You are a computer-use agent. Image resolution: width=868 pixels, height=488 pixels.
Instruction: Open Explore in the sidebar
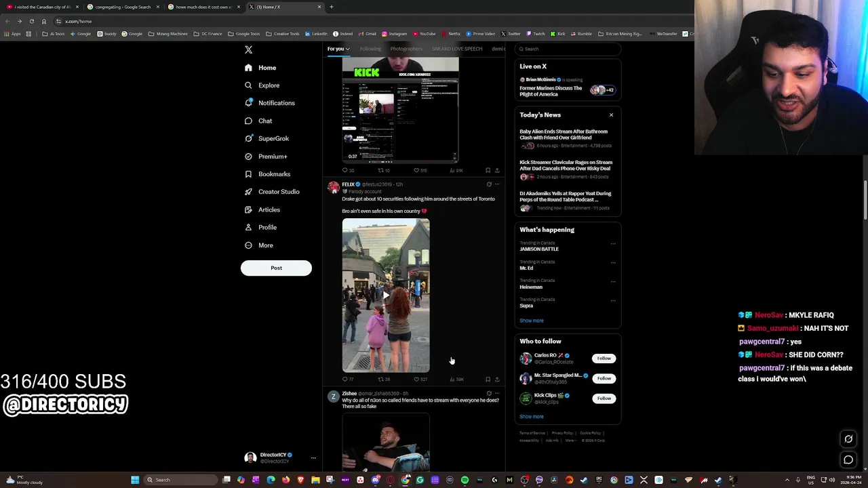[262, 85]
